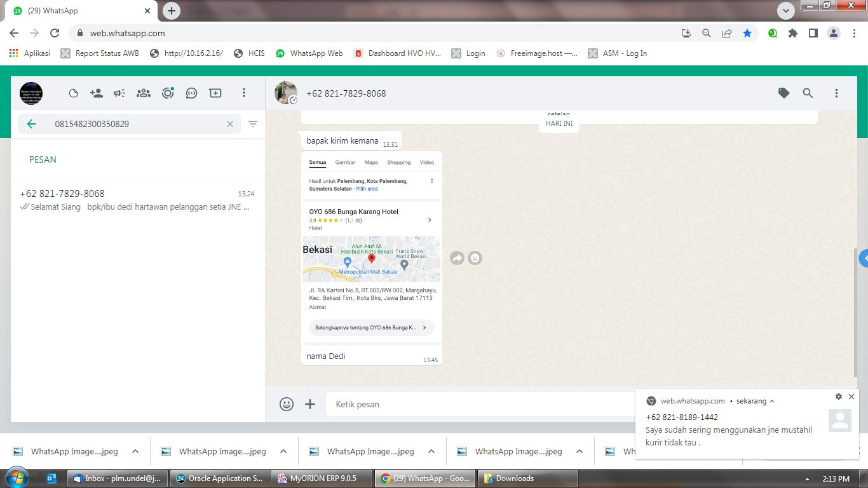Toggle the browser side panel
868x488 pixels.
(813, 33)
